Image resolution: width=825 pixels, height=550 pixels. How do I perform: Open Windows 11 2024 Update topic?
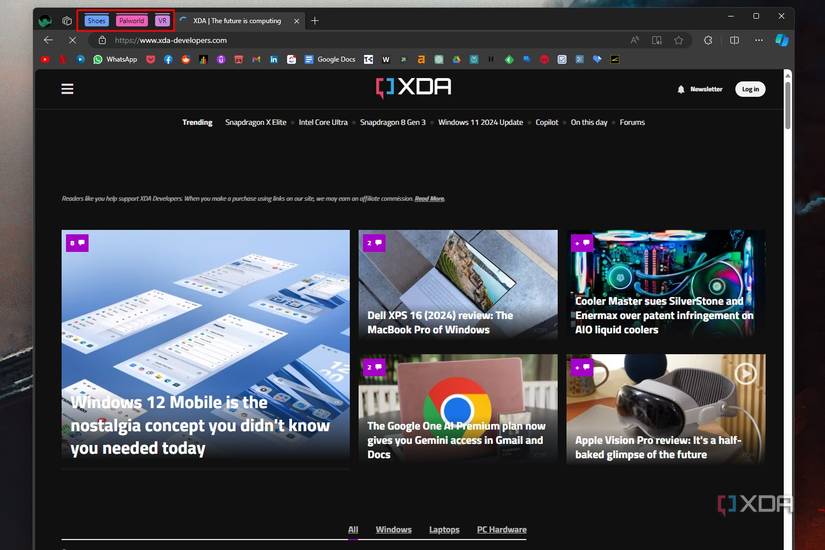(480, 122)
